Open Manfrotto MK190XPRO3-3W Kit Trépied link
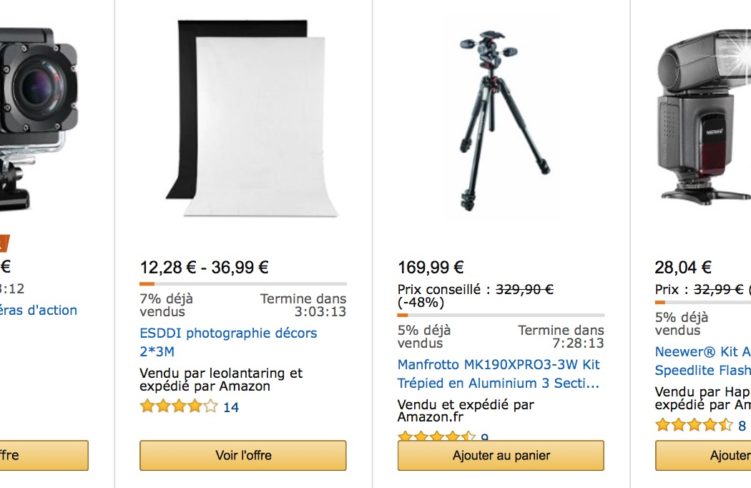751x488 pixels. pyautogui.click(x=499, y=374)
